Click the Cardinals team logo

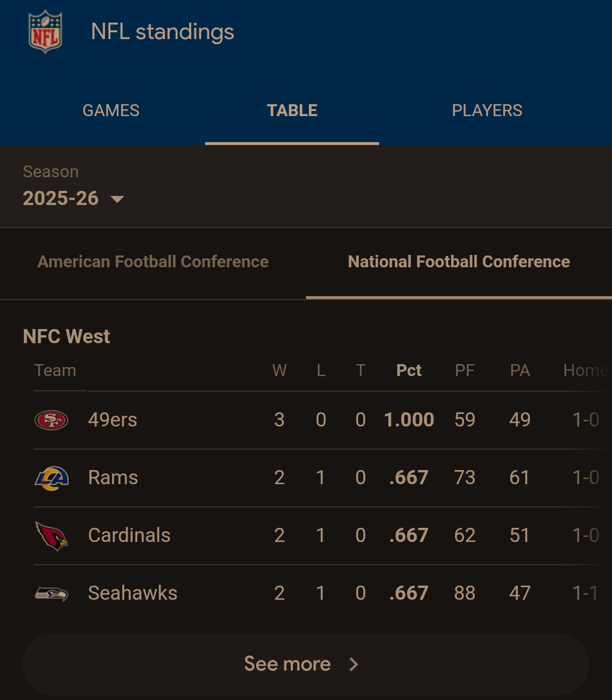(52, 536)
